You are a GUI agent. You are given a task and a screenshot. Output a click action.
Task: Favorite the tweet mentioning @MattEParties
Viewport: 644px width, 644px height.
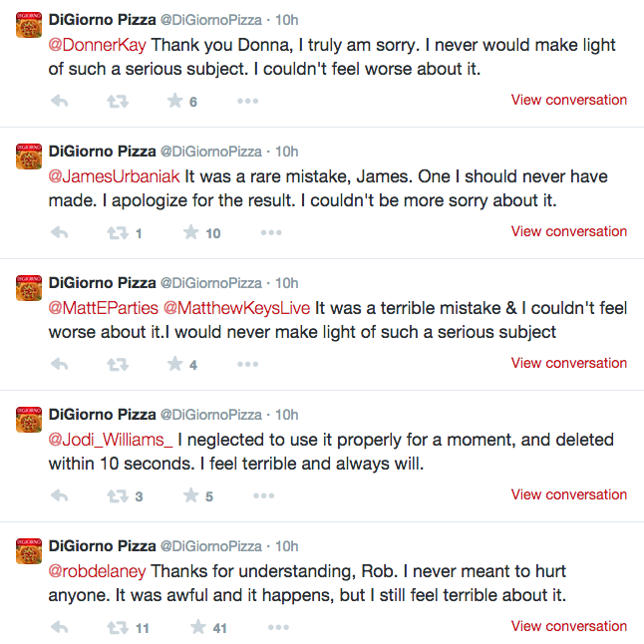[x=175, y=364]
